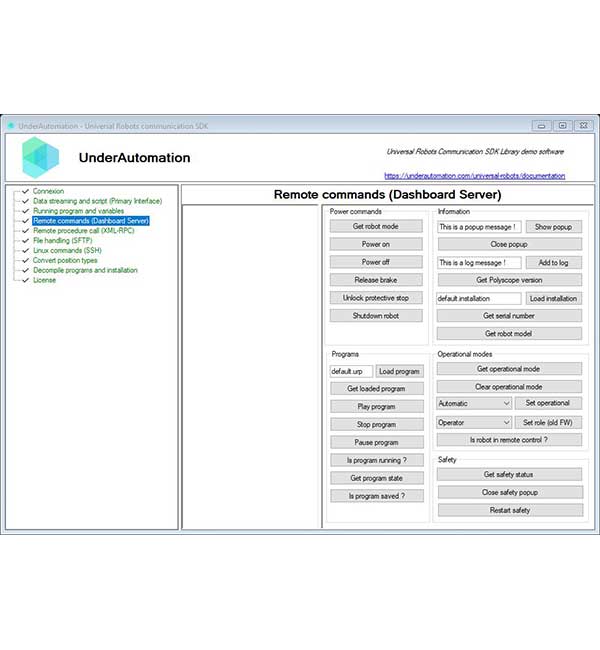Image resolution: width=600 pixels, height=650 pixels.
Task: Open Data streaming and script (Primary Interface)
Action: (x=97, y=201)
